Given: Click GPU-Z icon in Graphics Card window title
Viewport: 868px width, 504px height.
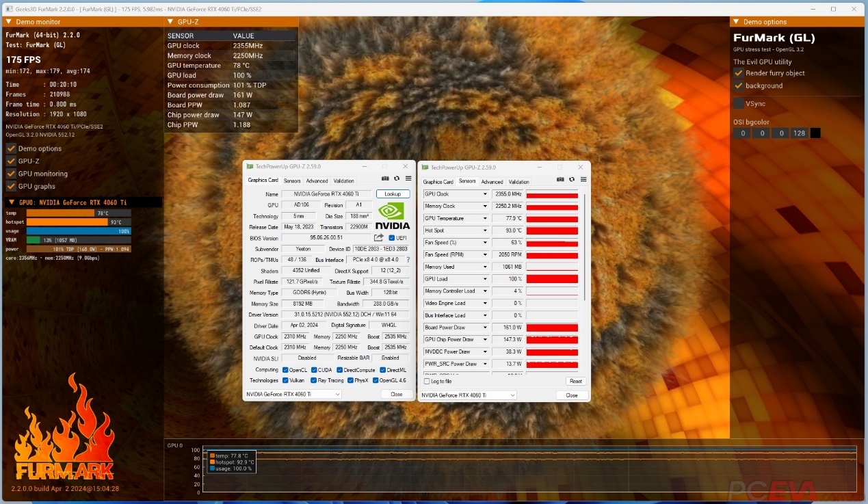Looking at the screenshot, I should [x=250, y=167].
